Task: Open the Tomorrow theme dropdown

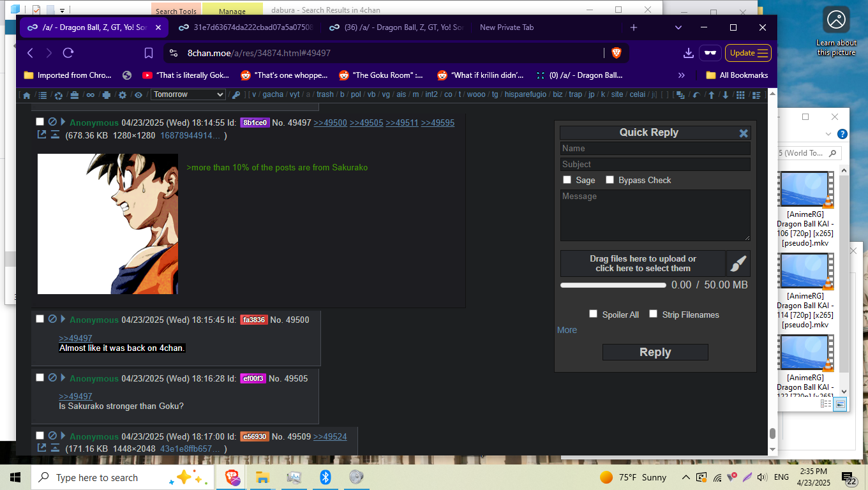Action: point(188,94)
